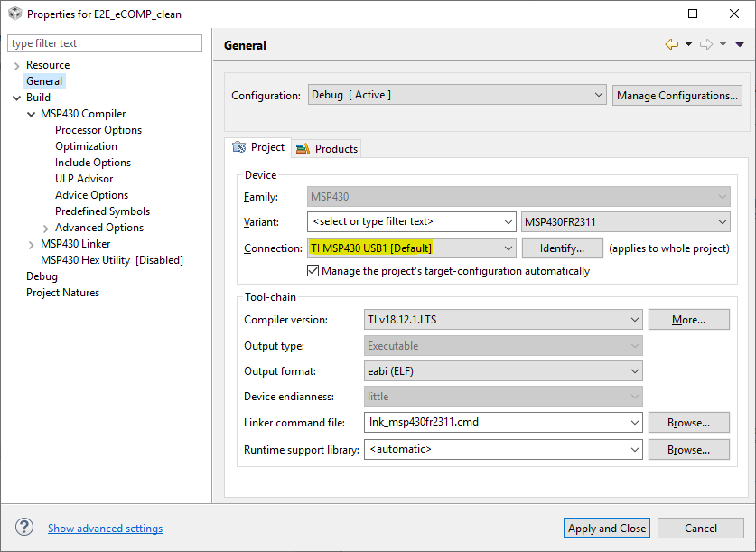Open the back history dropdown arrow
Screen dimensions: 756x552
click(x=688, y=44)
